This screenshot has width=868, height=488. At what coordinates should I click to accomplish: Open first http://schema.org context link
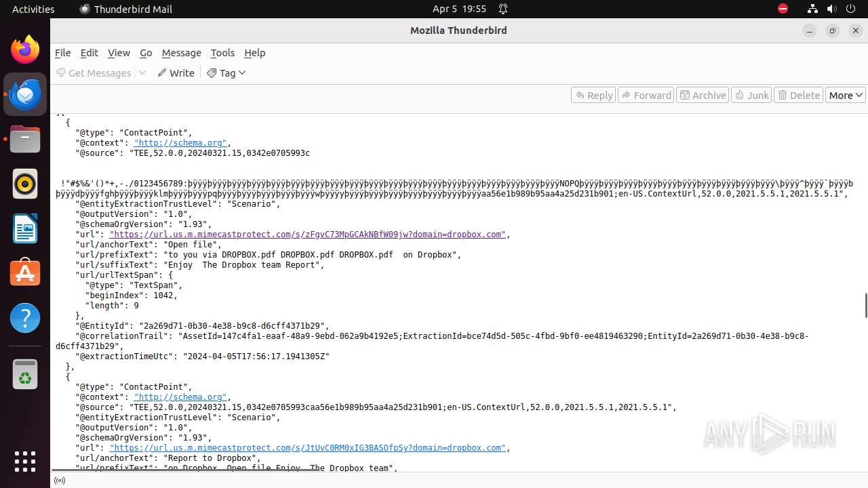click(x=180, y=143)
